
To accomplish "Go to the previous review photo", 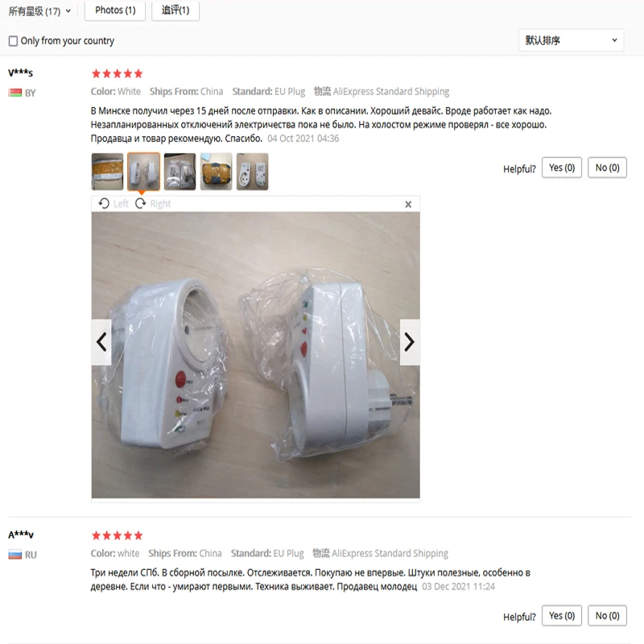I will 101,341.
